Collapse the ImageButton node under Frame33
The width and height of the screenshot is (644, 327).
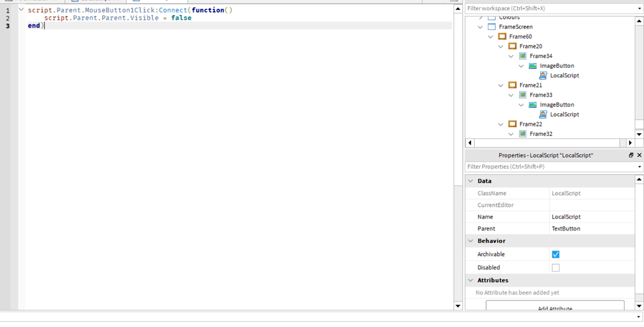pyautogui.click(x=521, y=105)
